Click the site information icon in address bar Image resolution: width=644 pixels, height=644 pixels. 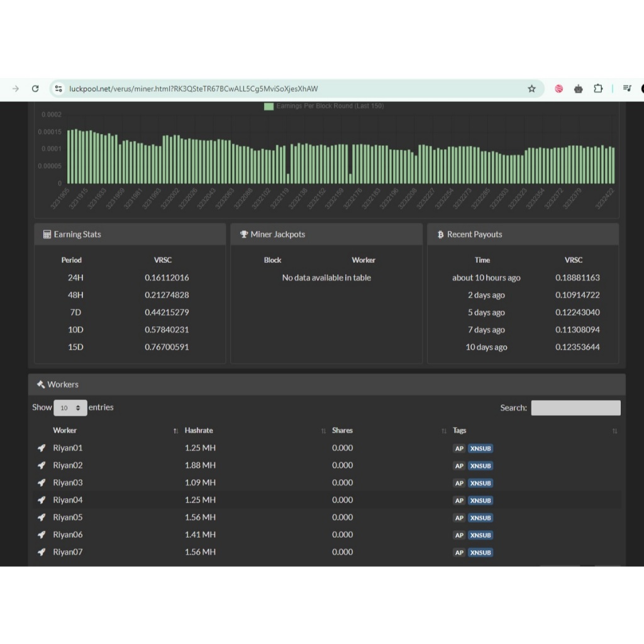[x=58, y=89]
